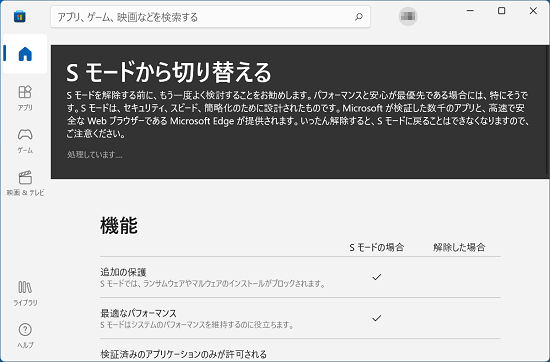Open the 映画 & テレビ section
This screenshot has height=362, width=550.
click(x=25, y=183)
